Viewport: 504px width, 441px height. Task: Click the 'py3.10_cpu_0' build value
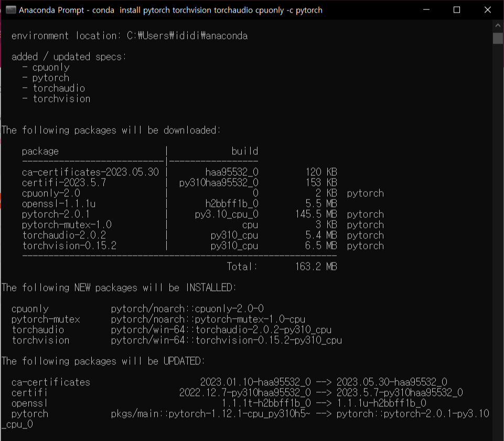click(x=227, y=214)
